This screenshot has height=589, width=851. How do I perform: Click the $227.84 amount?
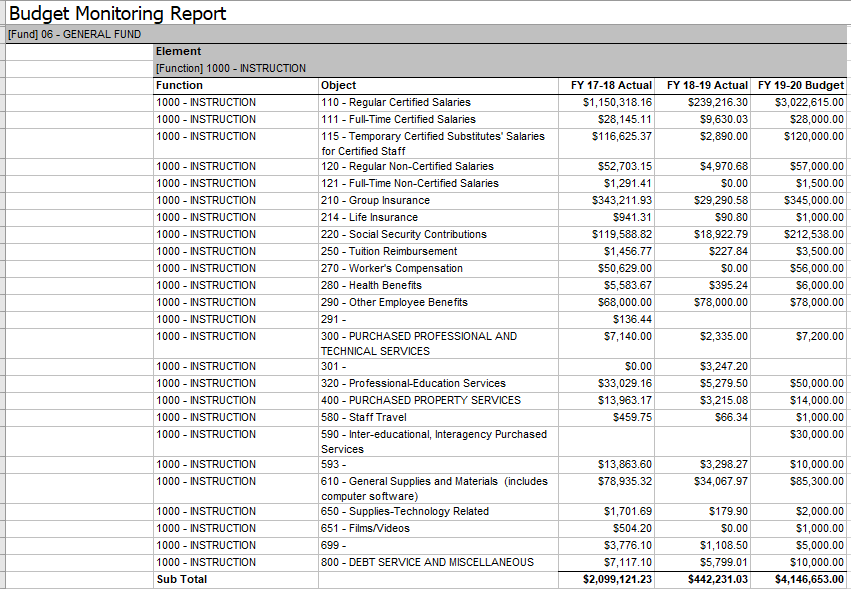coord(728,251)
